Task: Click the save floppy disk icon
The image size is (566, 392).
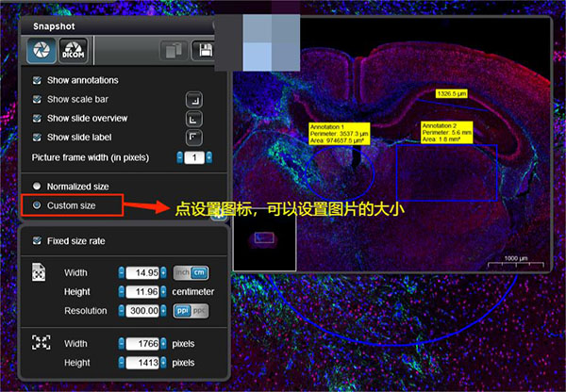Action: tap(202, 51)
